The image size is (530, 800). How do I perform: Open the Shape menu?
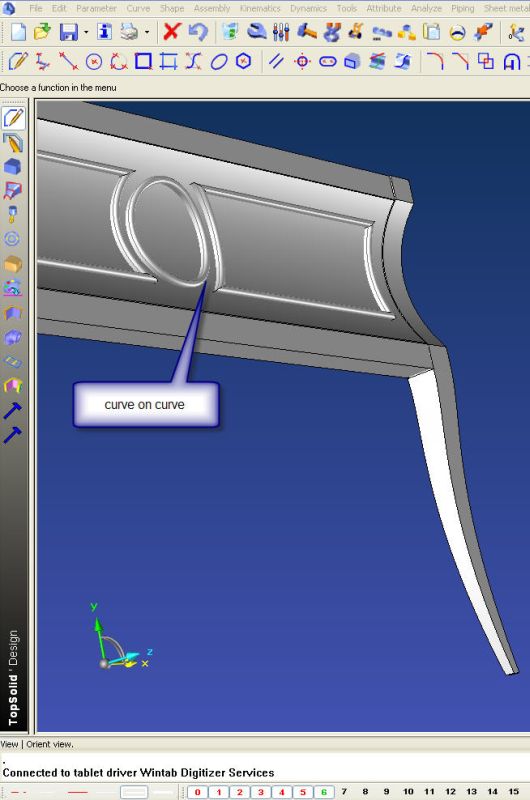(x=172, y=8)
